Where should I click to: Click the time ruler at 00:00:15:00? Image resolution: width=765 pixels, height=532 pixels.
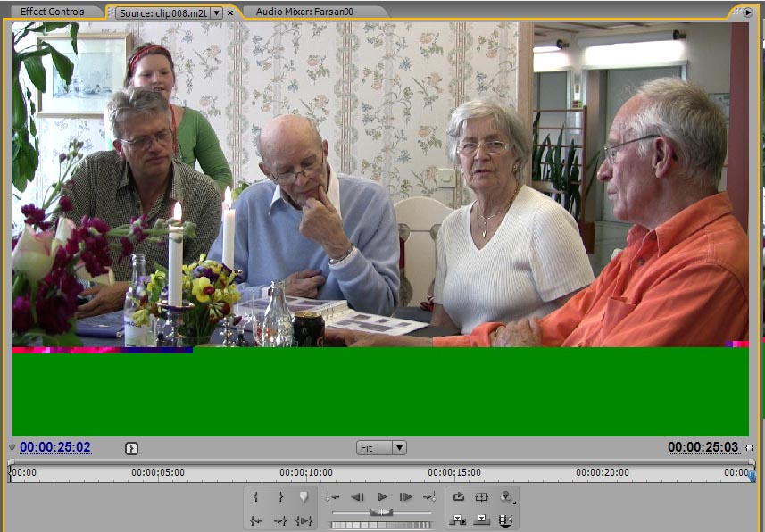pyautogui.click(x=454, y=472)
